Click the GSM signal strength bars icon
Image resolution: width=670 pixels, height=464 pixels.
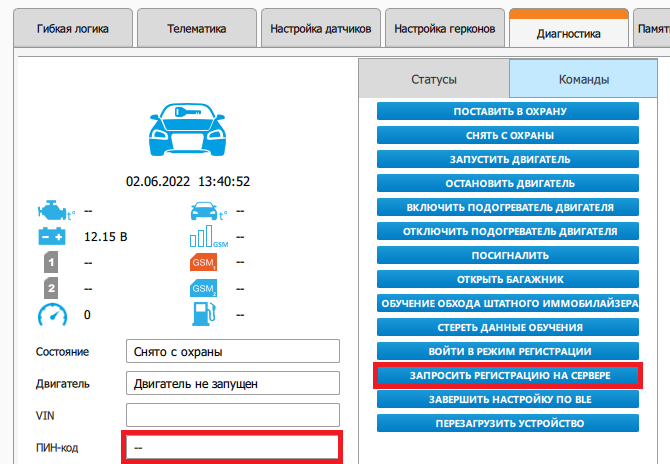206,237
